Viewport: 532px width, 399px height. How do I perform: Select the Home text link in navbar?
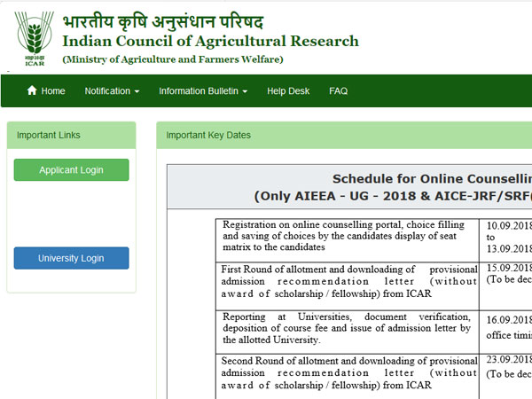point(53,91)
